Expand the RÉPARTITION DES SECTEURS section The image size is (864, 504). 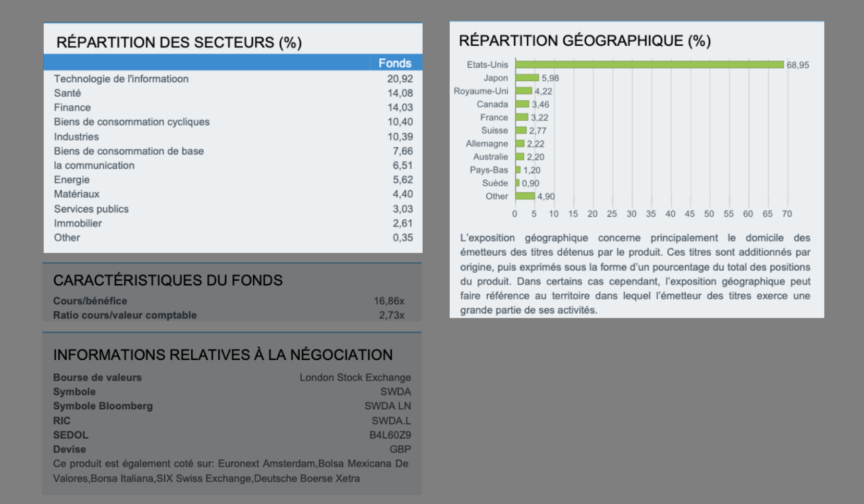180,42
